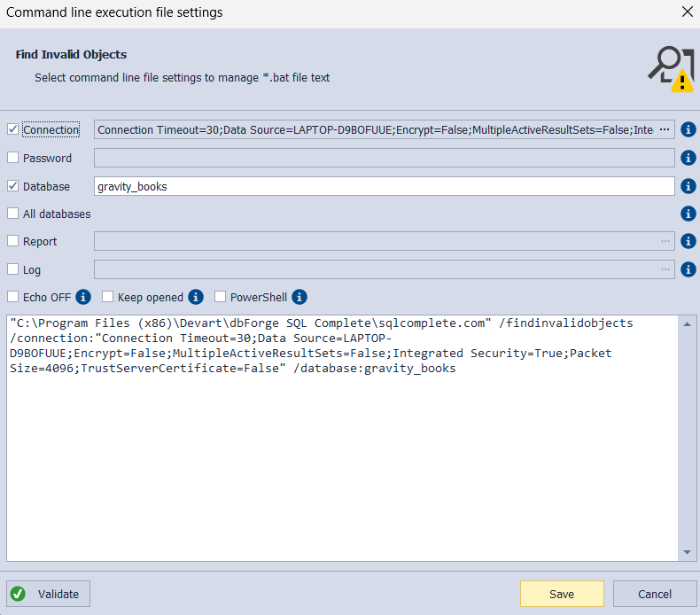
Task: Click the info icon beside Log field
Action: pos(688,269)
